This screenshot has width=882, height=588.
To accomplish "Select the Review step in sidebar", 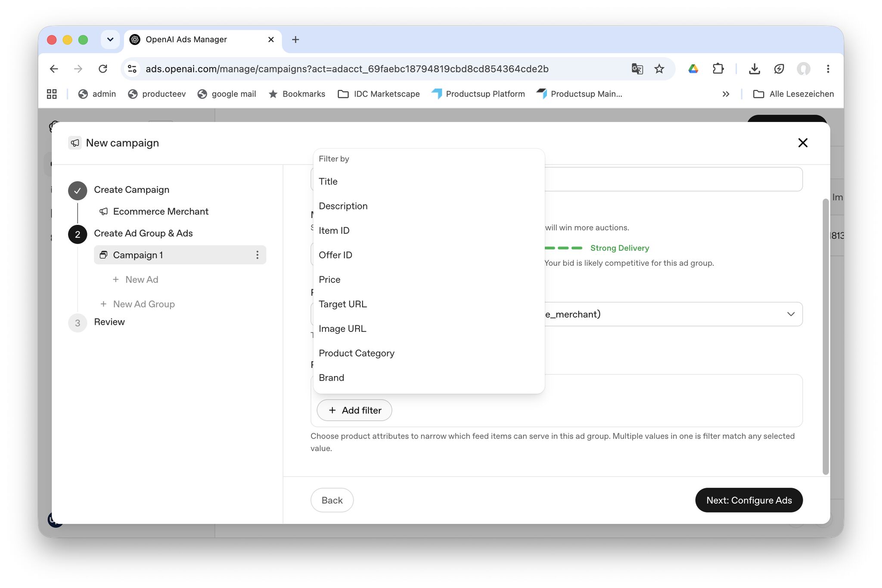I will [109, 322].
